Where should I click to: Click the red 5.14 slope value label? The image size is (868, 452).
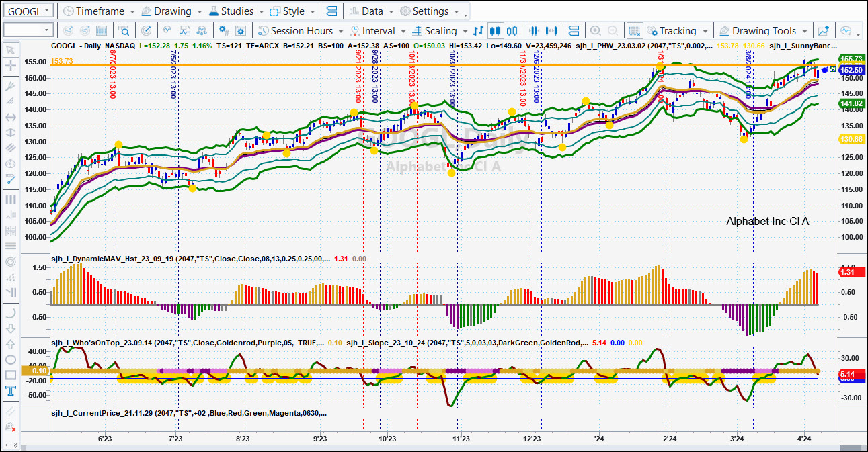(x=851, y=374)
